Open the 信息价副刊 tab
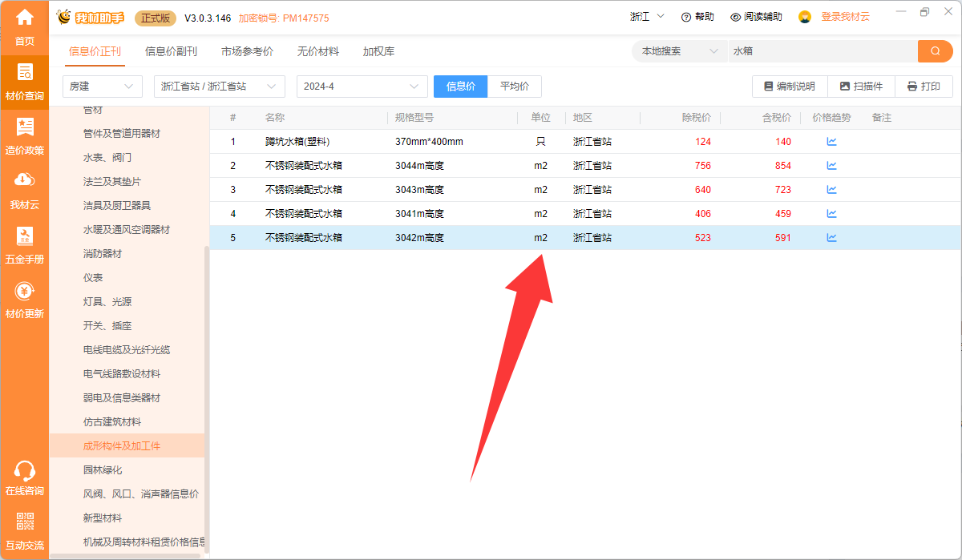The width and height of the screenshot is (962, 560). 169,50
